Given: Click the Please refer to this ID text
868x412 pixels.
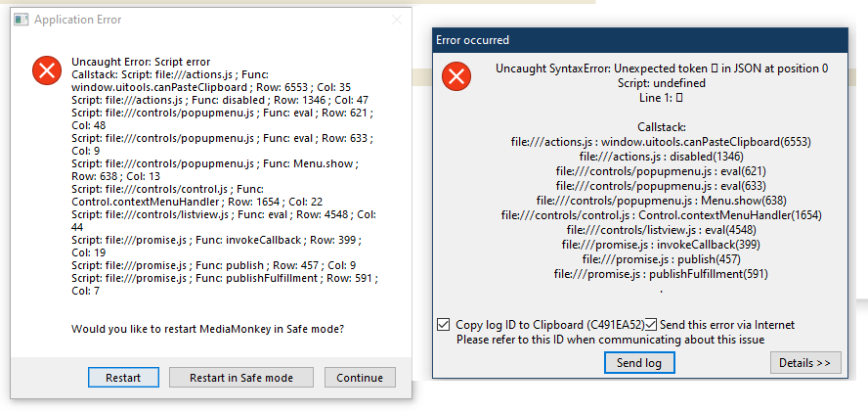Looking at the screenshot, I should [x=610, y=340].
